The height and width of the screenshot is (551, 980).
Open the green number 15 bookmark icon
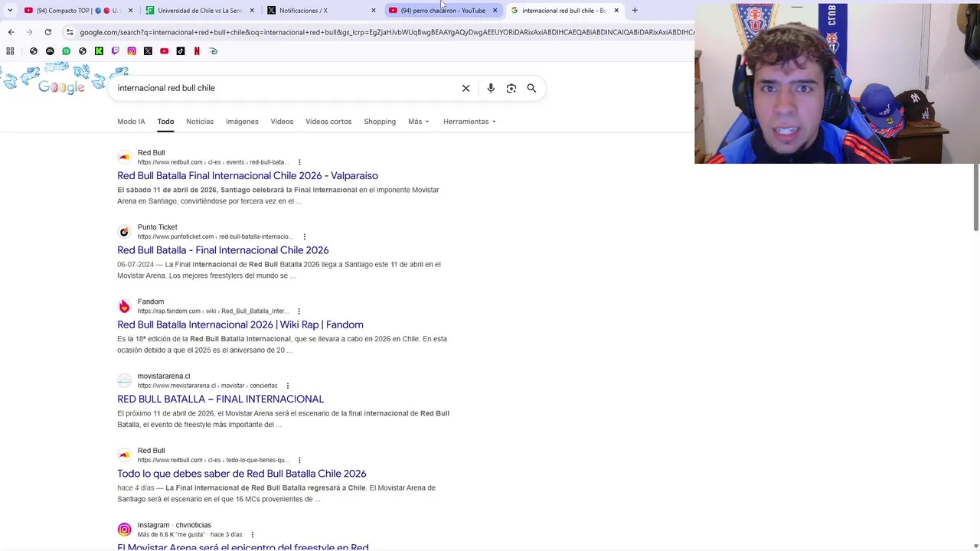tap(66, 51)
